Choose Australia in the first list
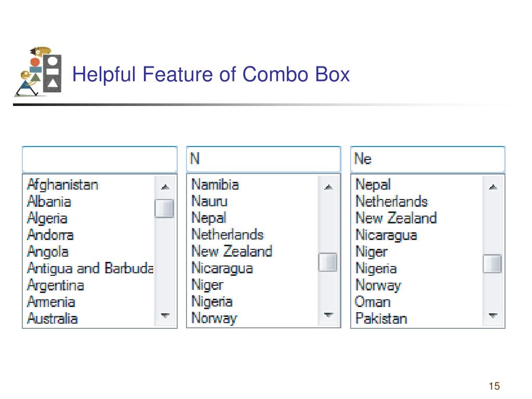Screen dimensions: 532x399 coord(52,318)
